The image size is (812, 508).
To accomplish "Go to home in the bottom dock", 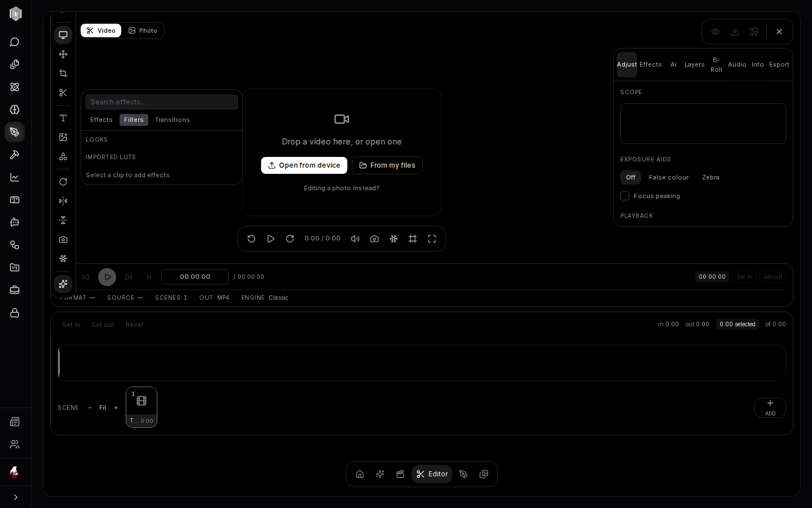I will tap(360, 474).
